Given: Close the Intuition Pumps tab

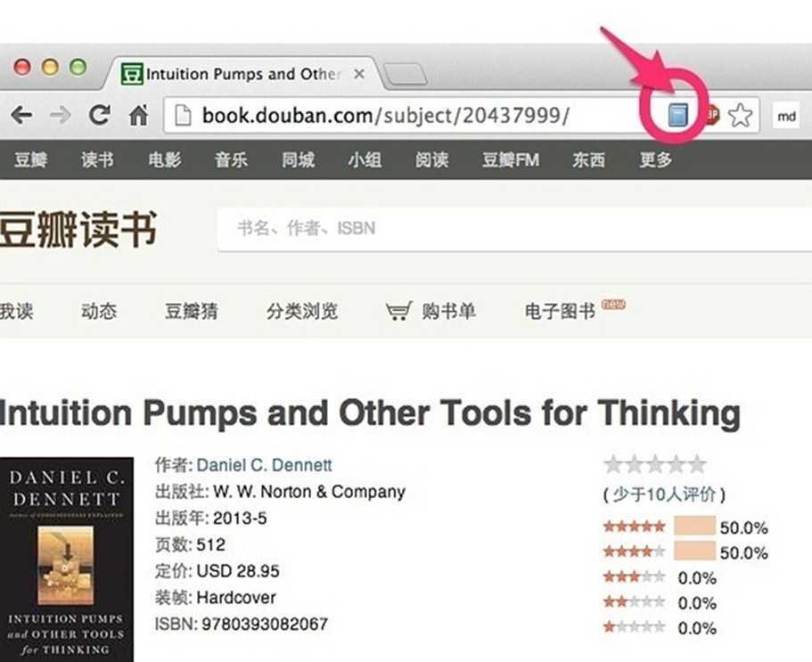Looking at the screenshot, I should point(359,74).
